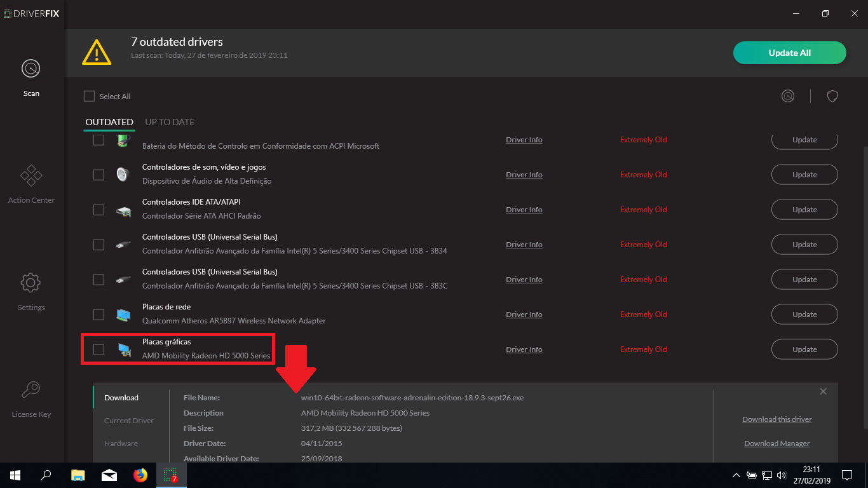Tick the Select All checkbox
The width and height of the screenshot is (868, 488).
(x=89, y=97)
